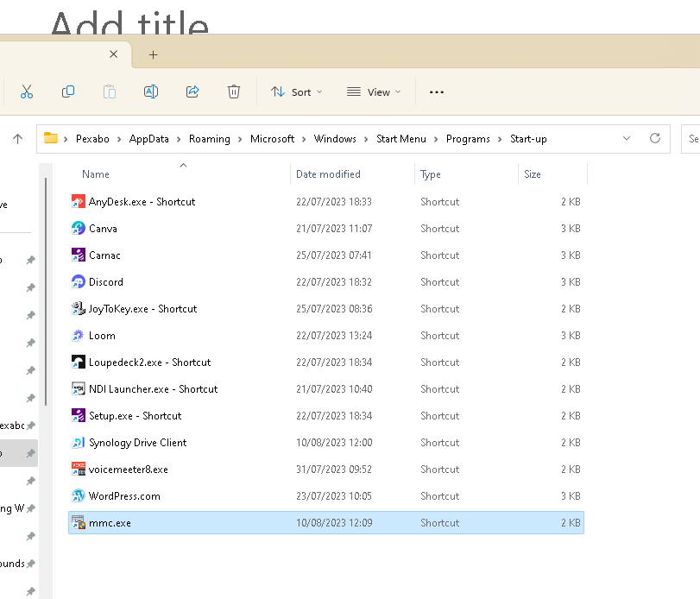The image size is (700, 599).
Task: Select Synology Drive Client icon
Action: coord(79,443)
